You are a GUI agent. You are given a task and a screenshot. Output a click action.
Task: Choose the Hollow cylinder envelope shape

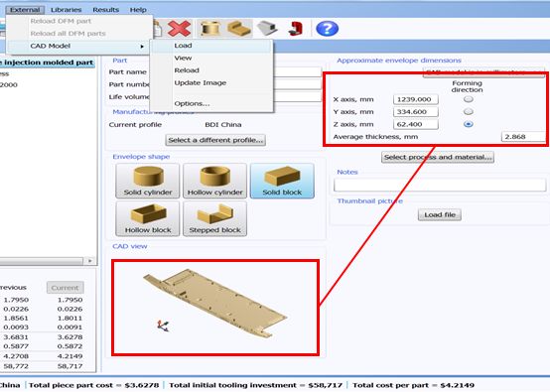[215, 181]
